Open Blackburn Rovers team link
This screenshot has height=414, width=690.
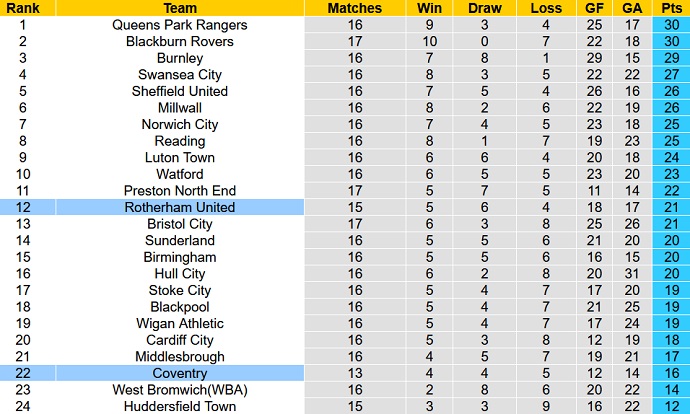[179, 41]
